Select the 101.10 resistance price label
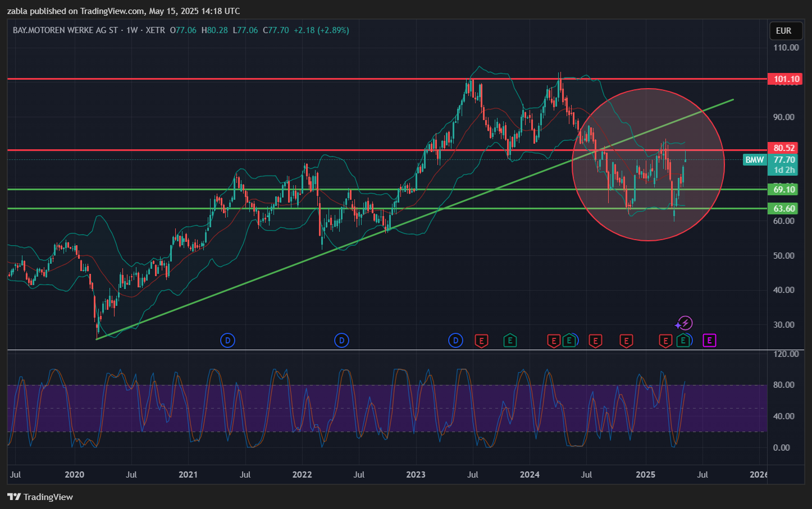Screen dimensions: 812x509 (x=785, y=79)
